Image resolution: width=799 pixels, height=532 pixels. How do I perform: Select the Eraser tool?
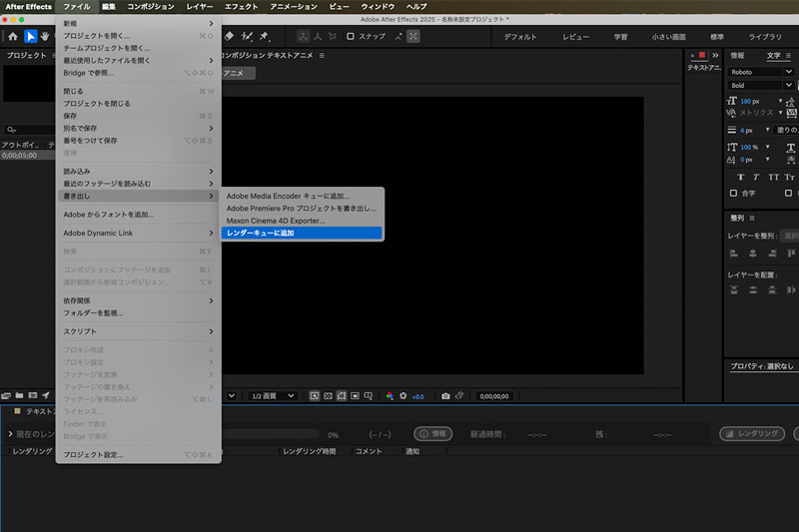230,36
